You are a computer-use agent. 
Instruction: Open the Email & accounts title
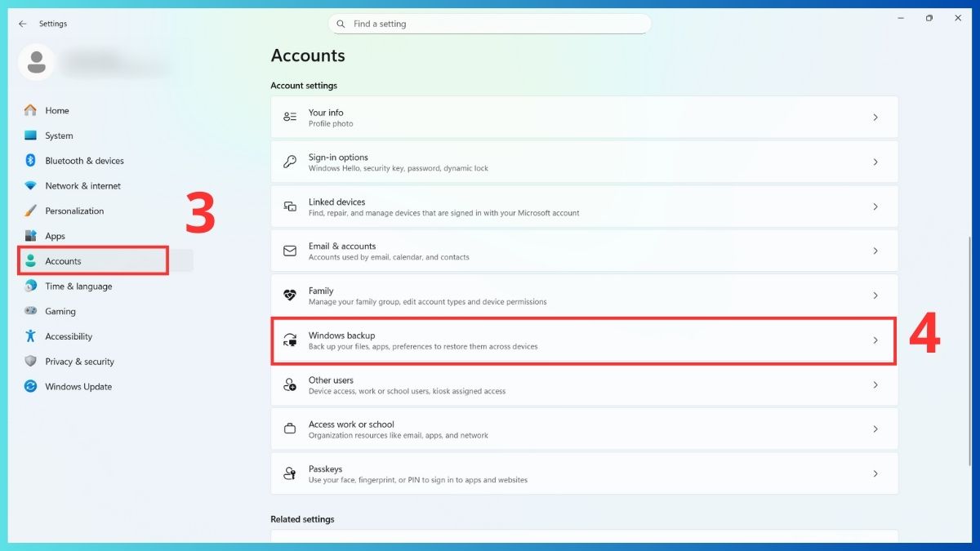pyautogui.click(x=342, y=246)
